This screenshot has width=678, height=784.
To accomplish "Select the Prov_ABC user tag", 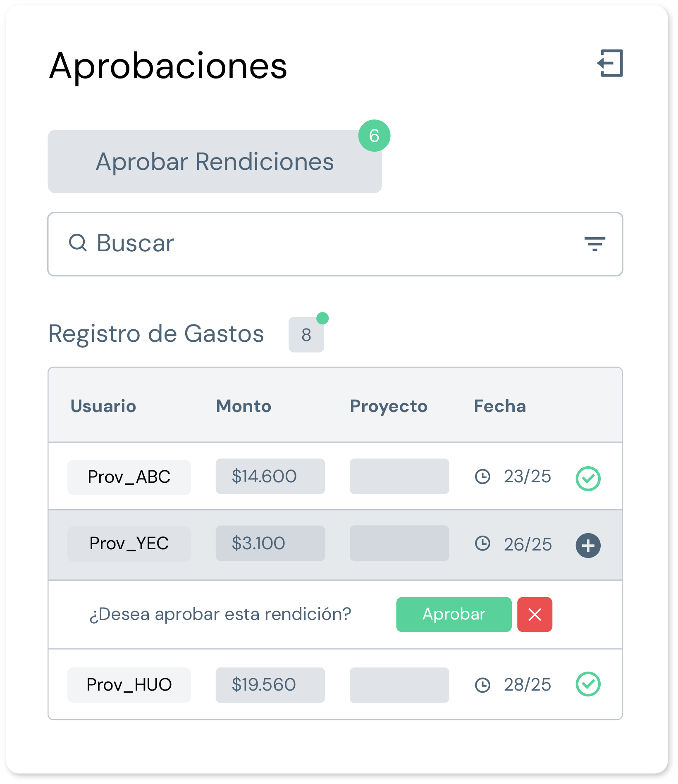I will coord(129,477).
